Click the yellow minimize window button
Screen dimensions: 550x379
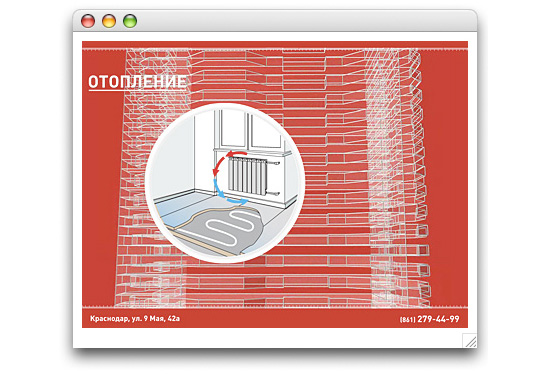tap(109, 21)
